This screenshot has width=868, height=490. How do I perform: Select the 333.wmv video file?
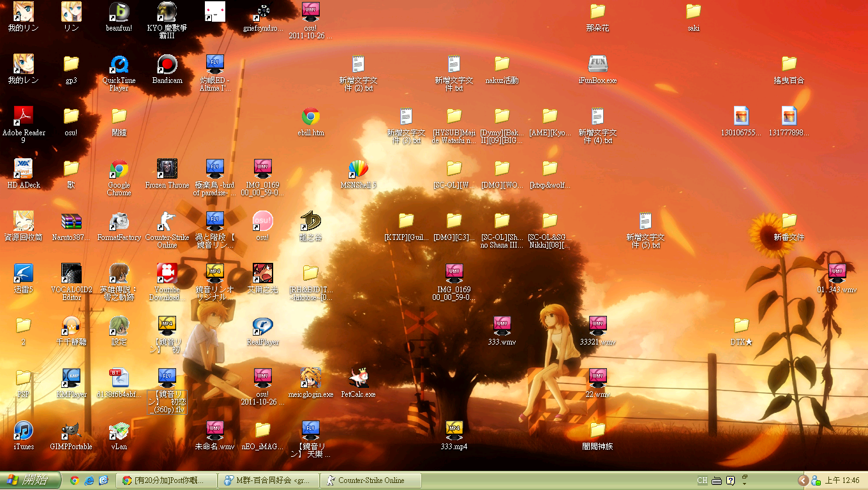click(x=502, y=325)
